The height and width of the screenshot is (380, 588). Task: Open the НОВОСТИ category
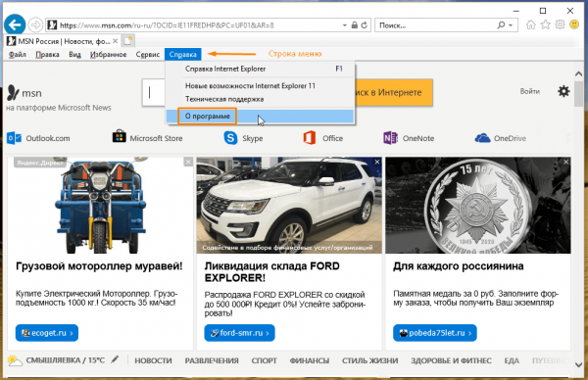point(153,360)
